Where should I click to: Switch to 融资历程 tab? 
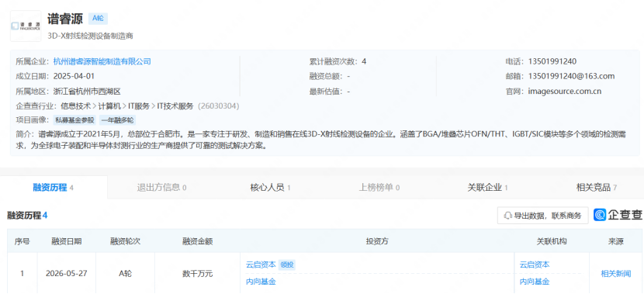tap(54, 188)
